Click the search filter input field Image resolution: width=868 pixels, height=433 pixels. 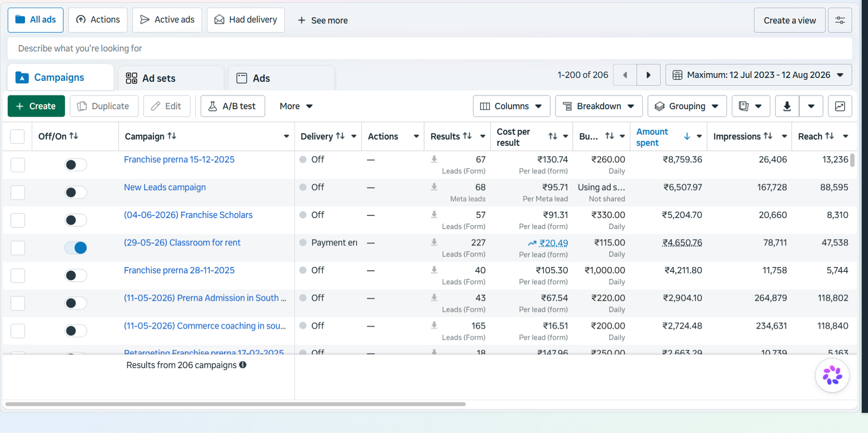(x=430, y=48)
